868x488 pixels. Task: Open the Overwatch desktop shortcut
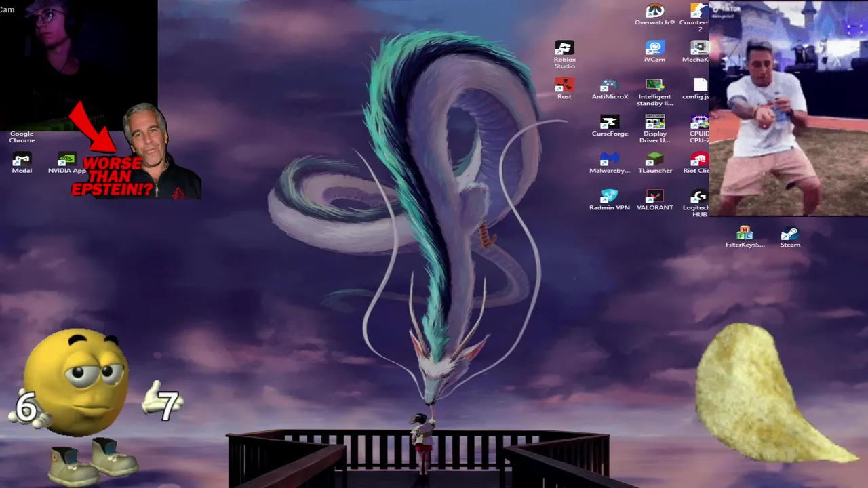click(654, 14)
